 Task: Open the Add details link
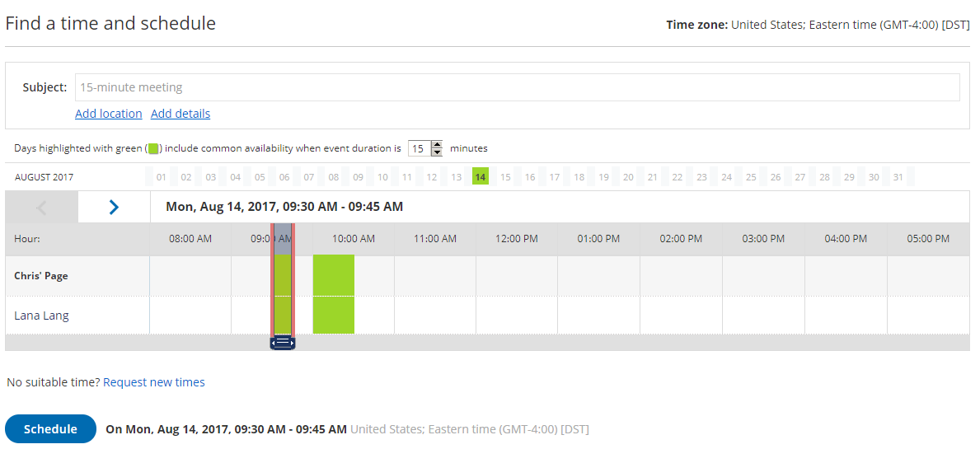(181, 114)
